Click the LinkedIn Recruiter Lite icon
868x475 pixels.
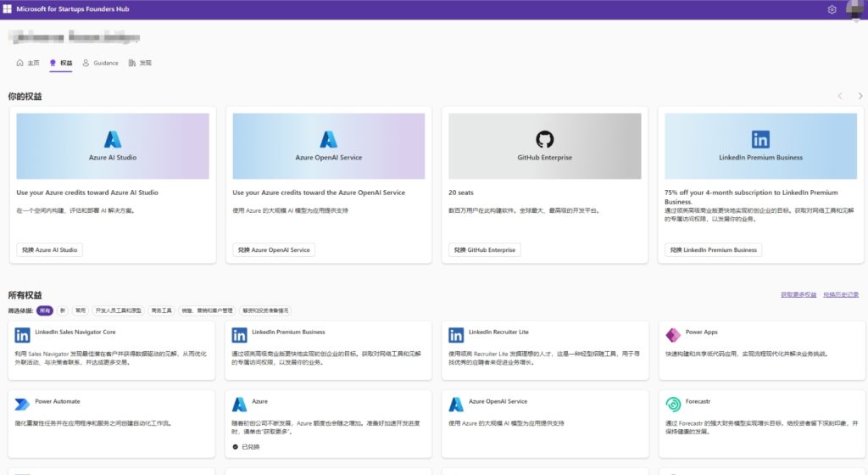[x=456, y=335]
